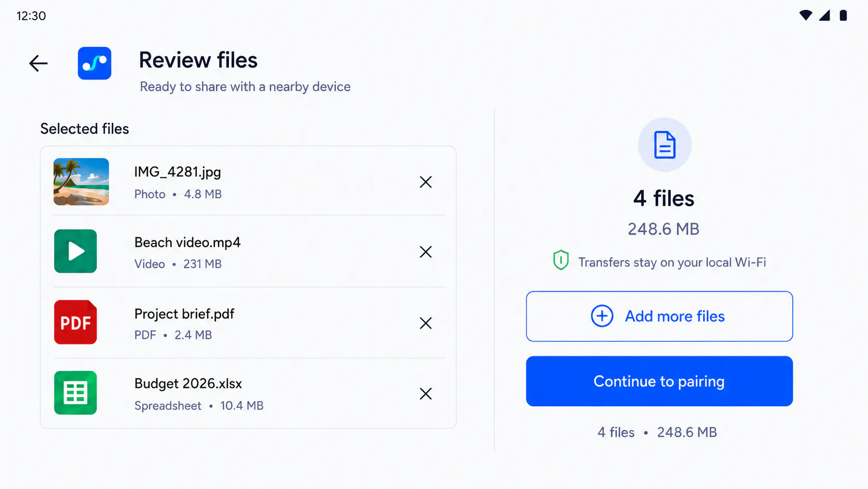
Task: Tap the PDF • 2.4 MB details
Action: [x=173, y=335]
